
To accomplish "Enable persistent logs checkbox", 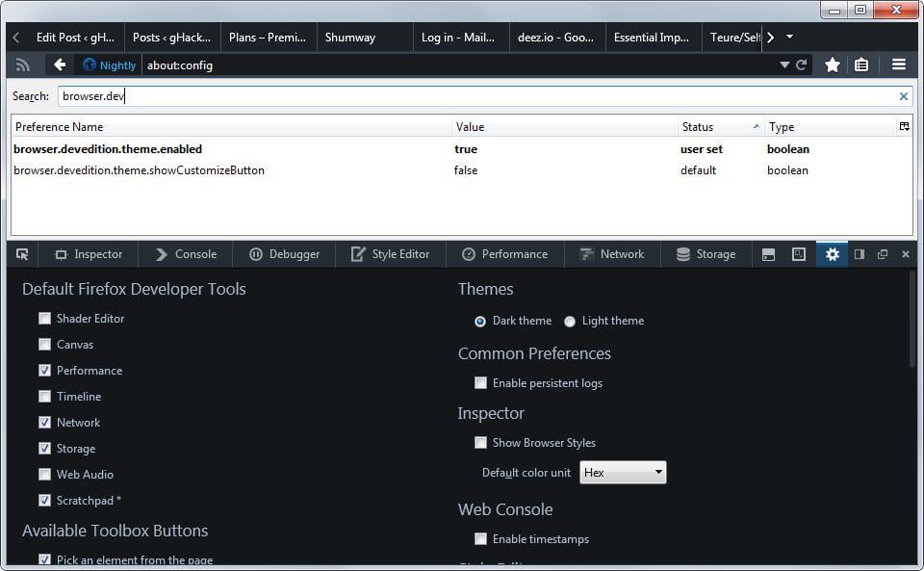I will tap(481, 383).
